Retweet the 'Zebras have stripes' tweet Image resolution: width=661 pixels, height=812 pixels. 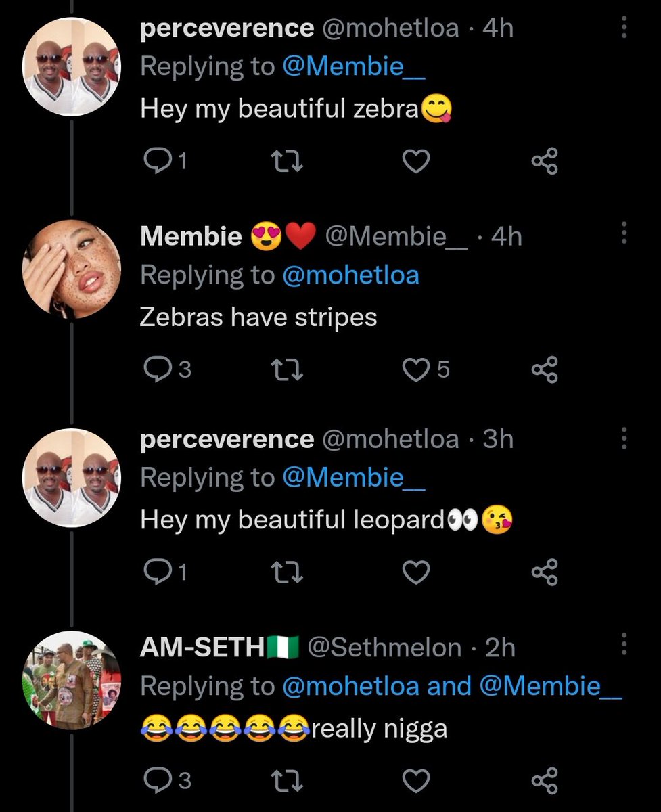288,369
